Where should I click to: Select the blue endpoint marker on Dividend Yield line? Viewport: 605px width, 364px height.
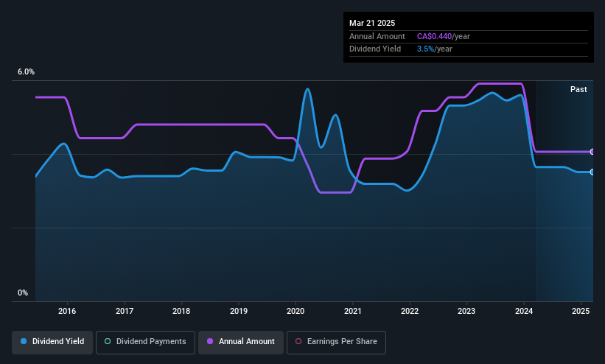[592, 172]
